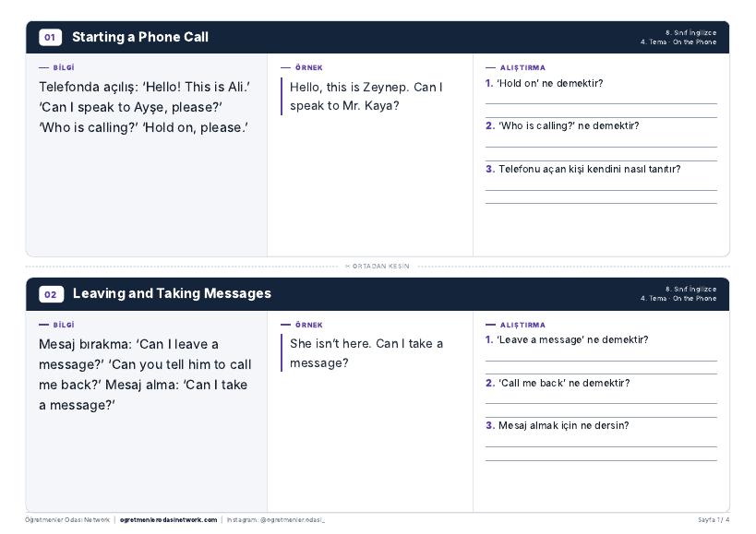
Task: Click the 01 card number badge
Action: pyautogui.click(x=50, y=37)
